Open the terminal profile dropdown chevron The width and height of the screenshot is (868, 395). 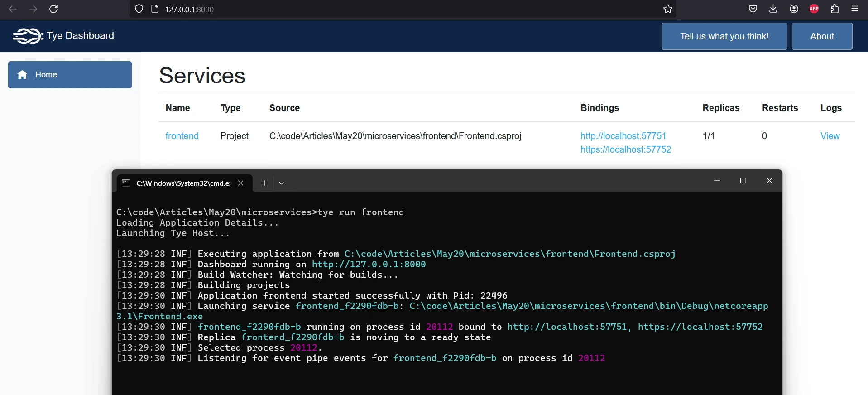pos(281,183)
